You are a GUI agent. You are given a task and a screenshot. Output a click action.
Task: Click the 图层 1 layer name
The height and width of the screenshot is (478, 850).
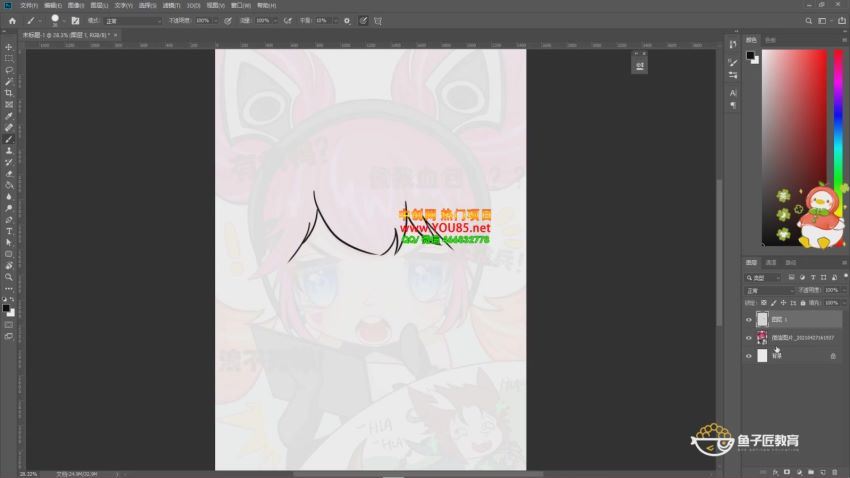coord(779,320)
